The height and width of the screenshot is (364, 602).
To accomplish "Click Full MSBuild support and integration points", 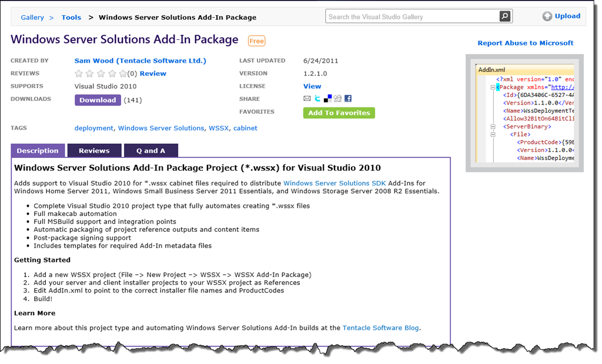I will tap(105, 222).
